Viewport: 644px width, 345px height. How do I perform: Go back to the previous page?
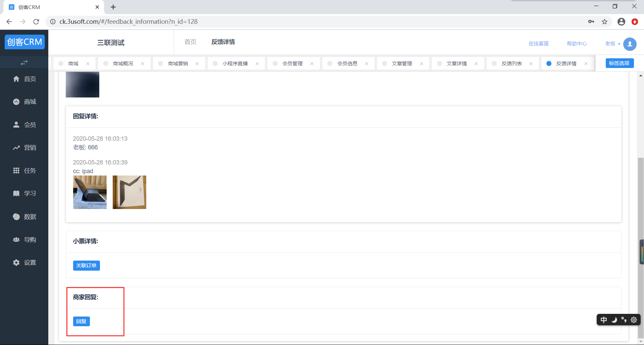pos(9,22)
